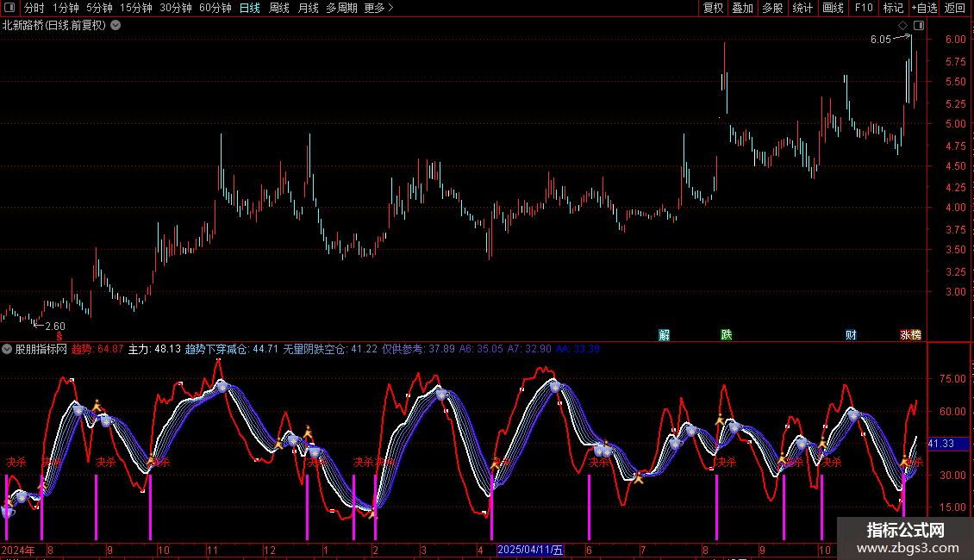Activate the 画线 drawing tool
974x560 pixels.
pos(833,8)
